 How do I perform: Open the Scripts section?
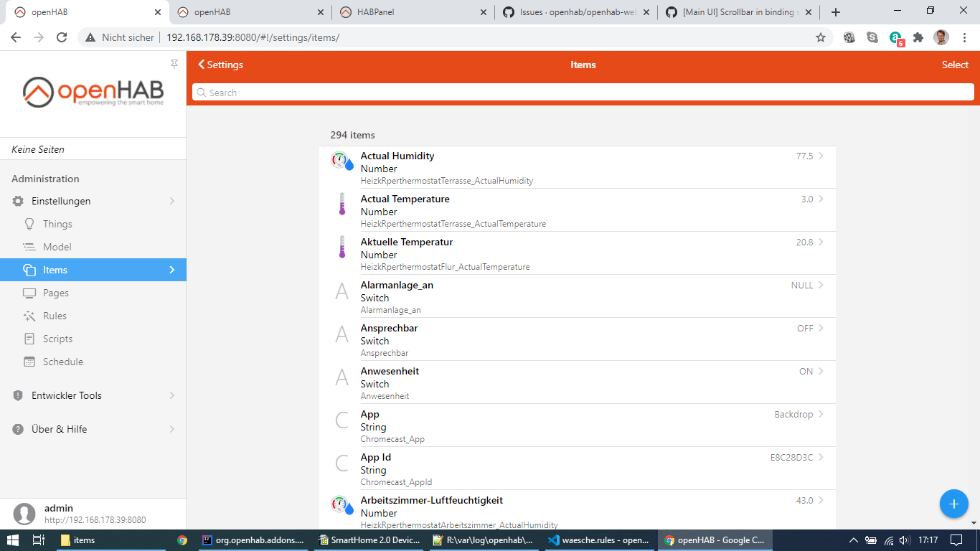(57, 339)
